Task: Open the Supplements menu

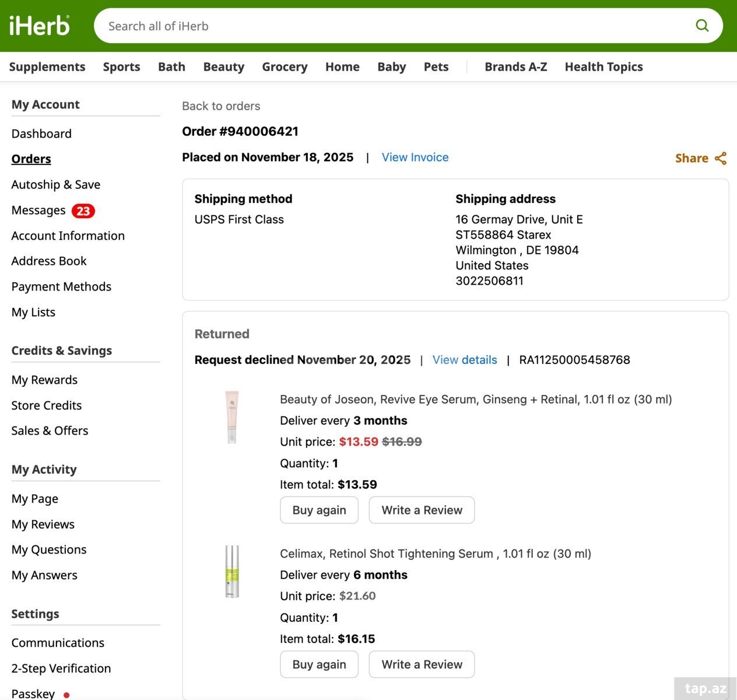Action: click(47, 66)
